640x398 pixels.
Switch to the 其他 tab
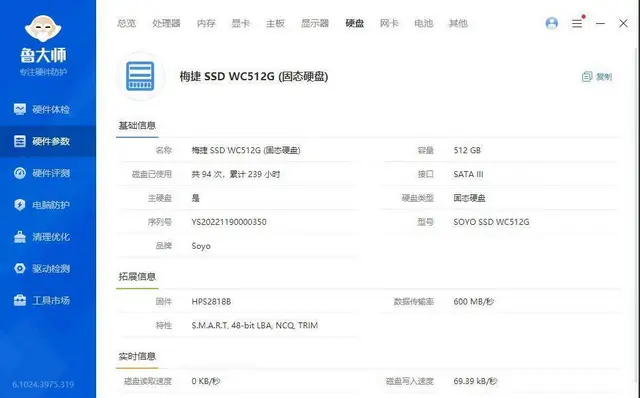(458, 23)
